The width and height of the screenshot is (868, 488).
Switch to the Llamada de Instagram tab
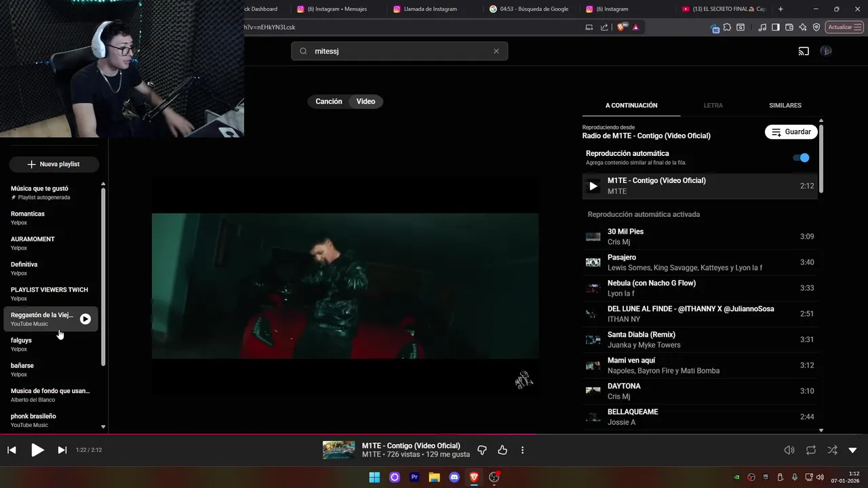[430, 9]
